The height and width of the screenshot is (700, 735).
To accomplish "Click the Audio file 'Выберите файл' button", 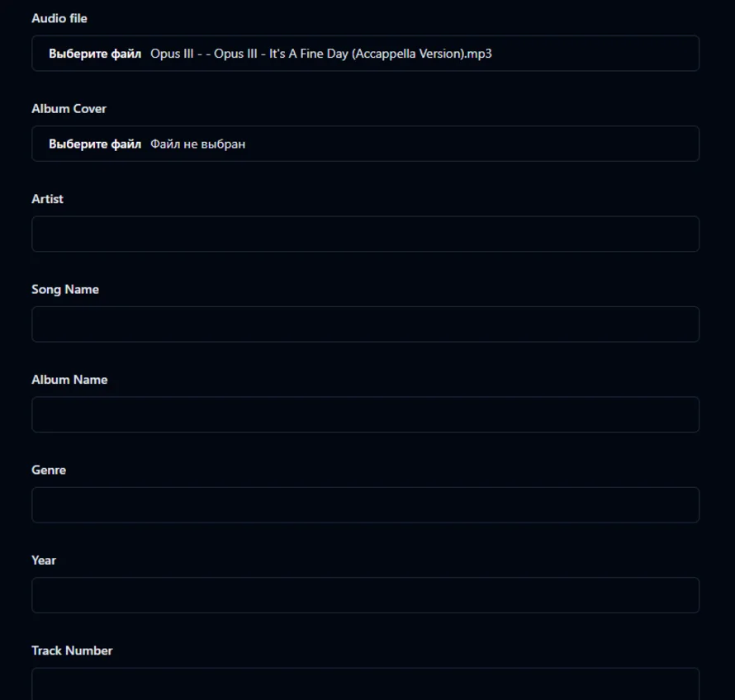I will 95,54.
